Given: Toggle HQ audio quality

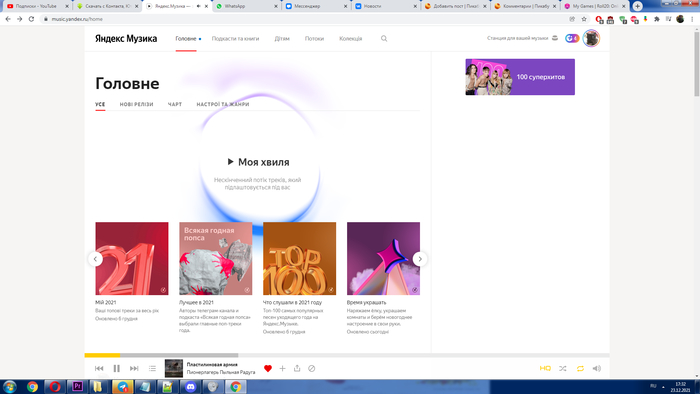Looking at the screenshot, I should [x=545, y=368].
